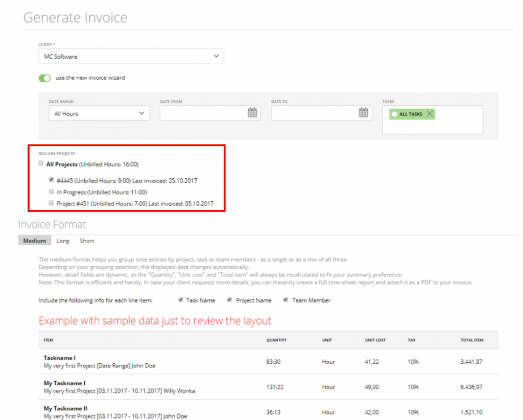Check the Project #451 checkbox
Screen dimensions: 523x420
pyautogui.click(x=51, y=203)
